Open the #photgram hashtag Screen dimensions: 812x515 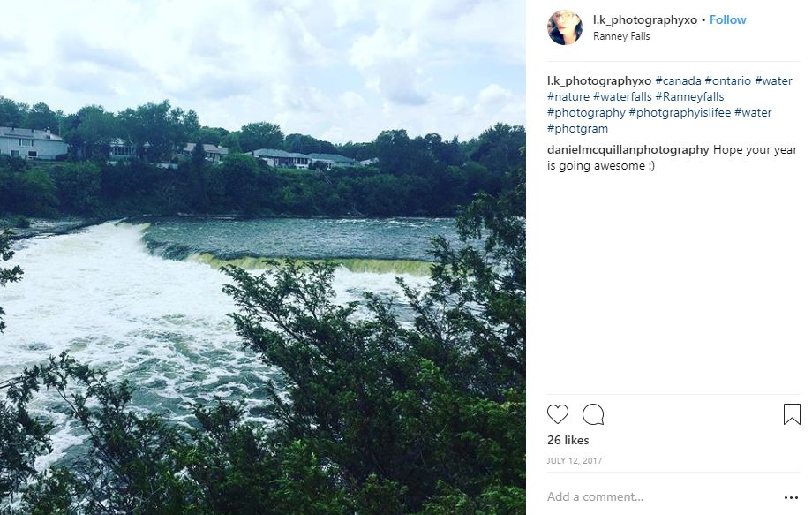(x=577, y=128)
